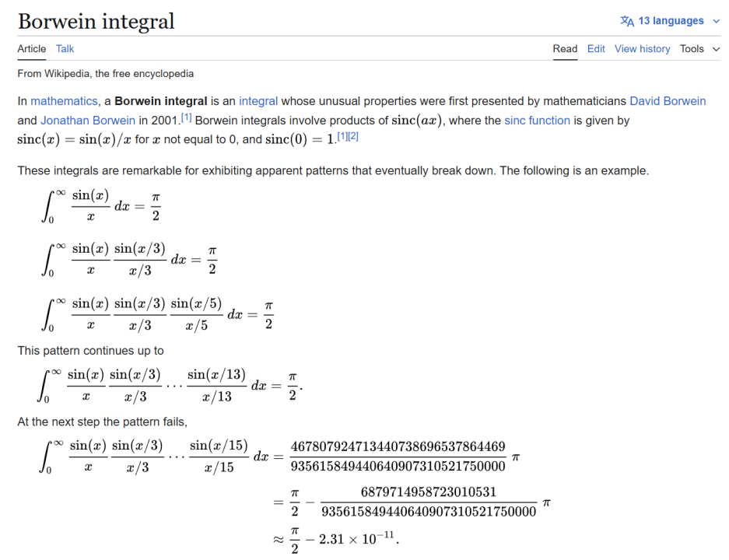Viewport: 729px width, 560px height.
Task: Click citation [2] in intro paragraph
Action: [353, 137]
